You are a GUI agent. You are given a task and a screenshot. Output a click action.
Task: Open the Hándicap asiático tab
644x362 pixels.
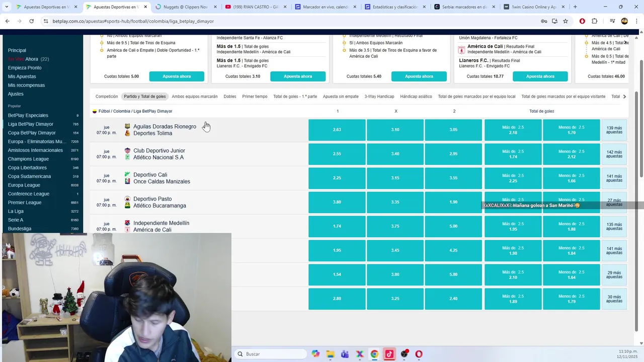tap(416, 97)
